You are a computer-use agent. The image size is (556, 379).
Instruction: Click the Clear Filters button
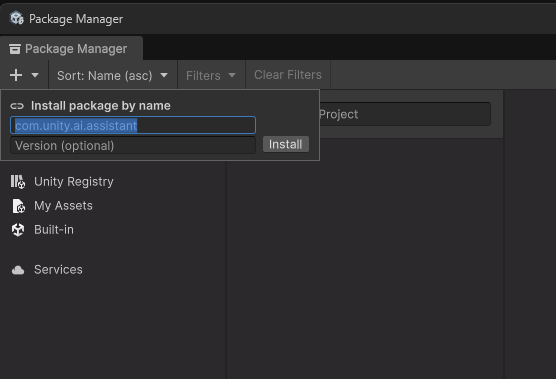click(288, 75)
